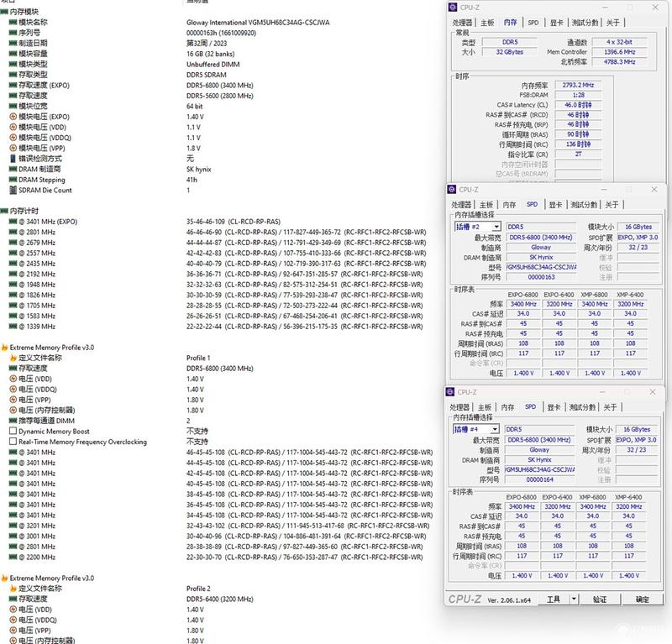This screenshot has width=672, height=644.
Task: Click the 32 GBytes size field
Action: click(510, 52)
